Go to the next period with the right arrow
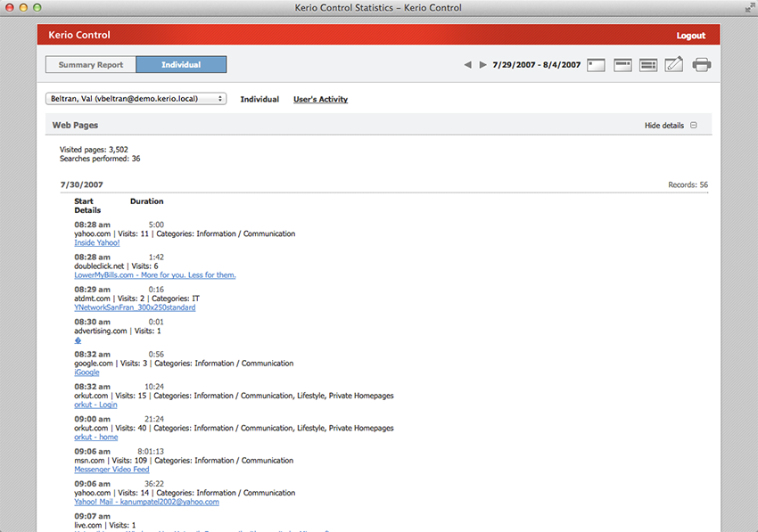This screenshot has height=532, width=758. [482, 65]
